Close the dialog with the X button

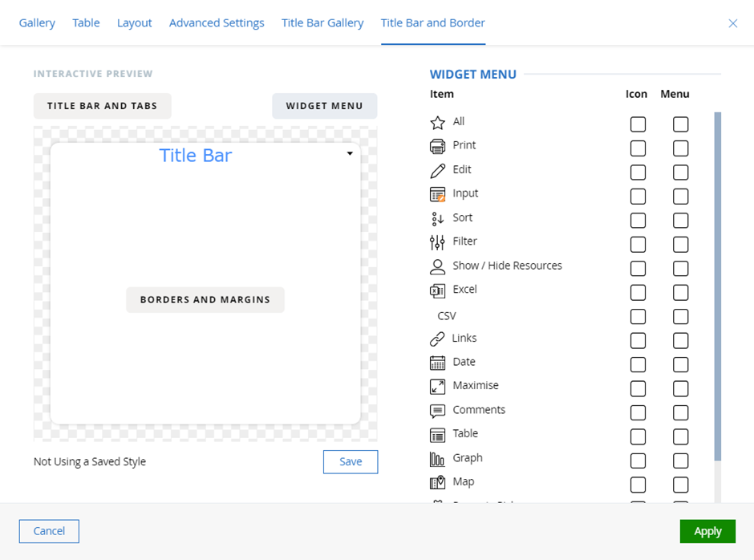pos(732,23)
